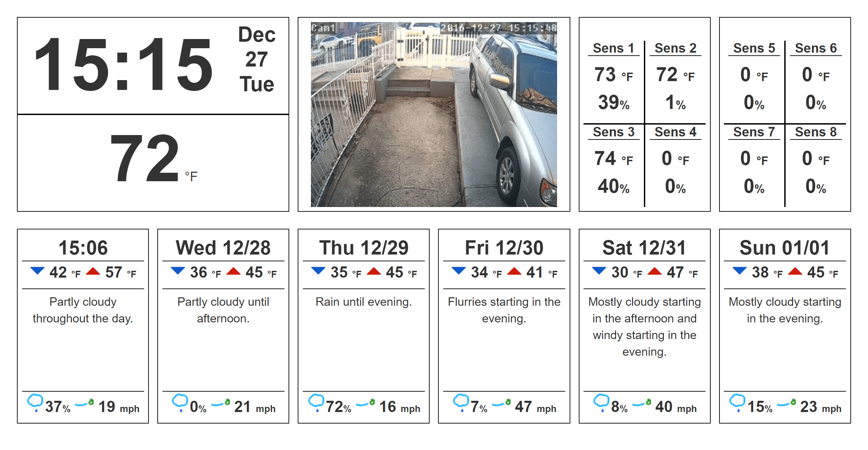Click the wind icon in Sat 12/31 card
The width and height of the screenshot is (868, 450).
642,403
